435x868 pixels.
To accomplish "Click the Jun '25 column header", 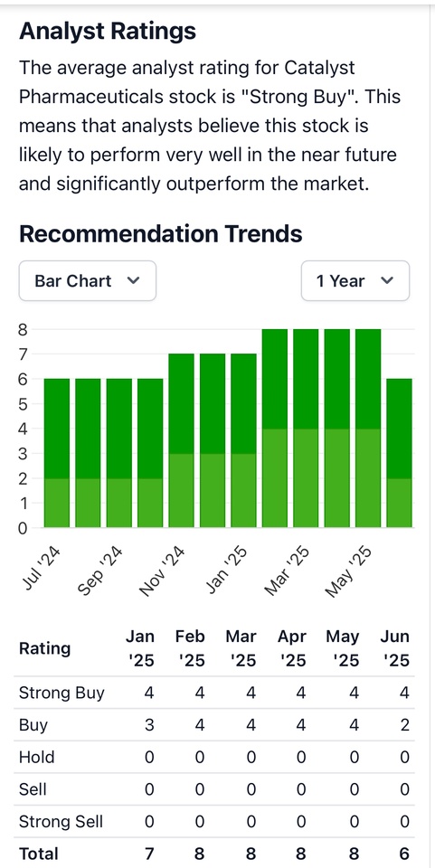I will click(395, 648).
